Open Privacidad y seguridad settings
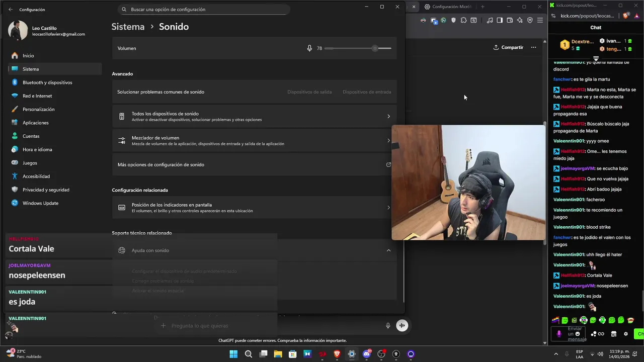 pyautogui.click(x=55, y=190)
